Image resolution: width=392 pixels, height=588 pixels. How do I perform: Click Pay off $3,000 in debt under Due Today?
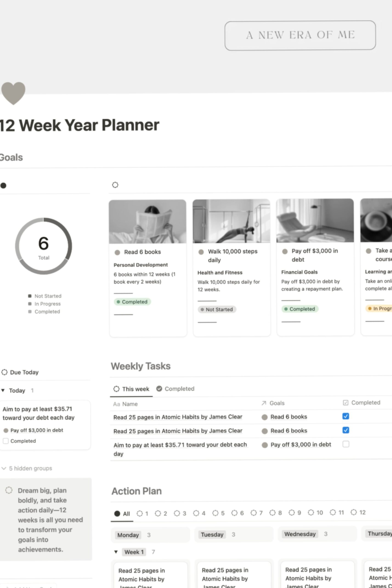[37, 430]
